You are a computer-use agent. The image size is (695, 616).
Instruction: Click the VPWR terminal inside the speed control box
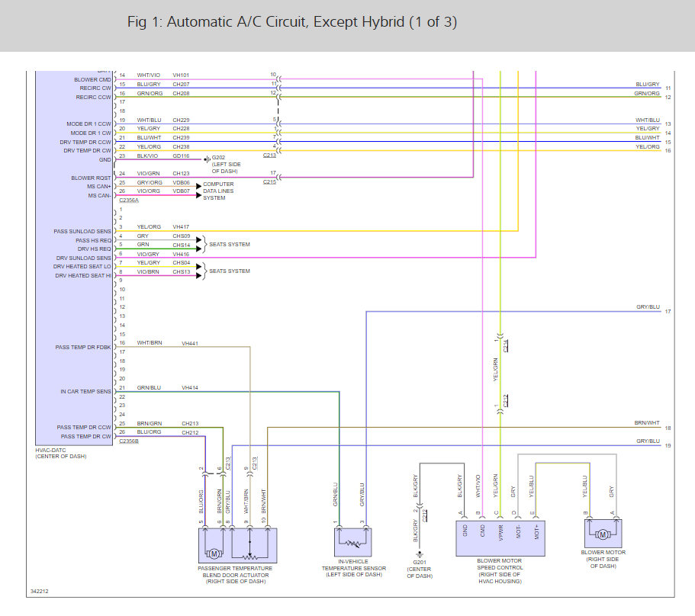pos(501,531)
